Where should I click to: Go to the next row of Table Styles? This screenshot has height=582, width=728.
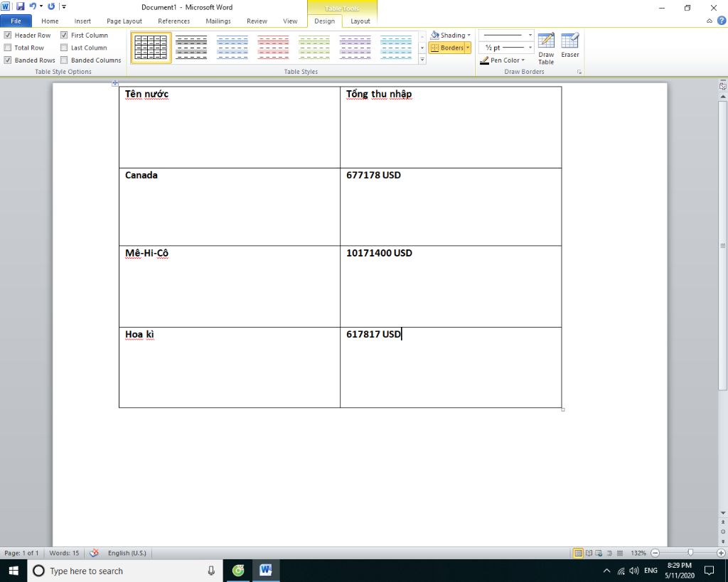tap(422, 48)
